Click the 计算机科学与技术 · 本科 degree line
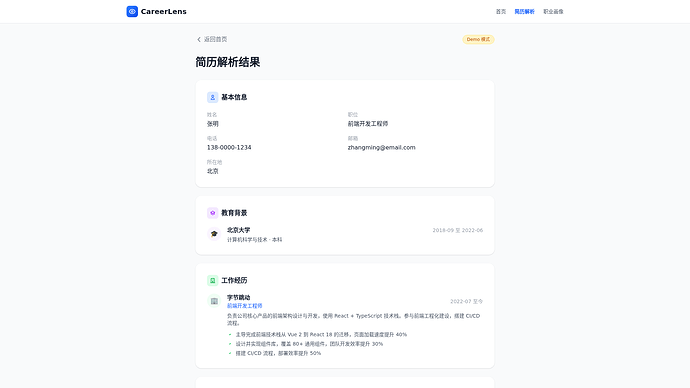This screenshot has height=388, width=690. pos(254,240)
